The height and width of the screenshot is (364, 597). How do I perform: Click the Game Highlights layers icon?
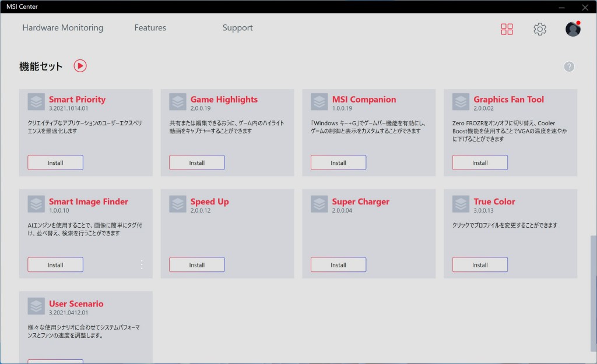(x=178, y=102)
